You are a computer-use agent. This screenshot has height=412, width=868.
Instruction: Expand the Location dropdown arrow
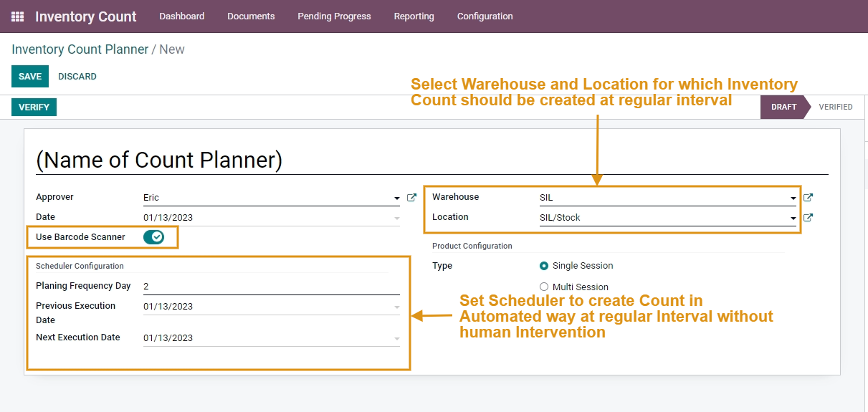tap(793, 219)
